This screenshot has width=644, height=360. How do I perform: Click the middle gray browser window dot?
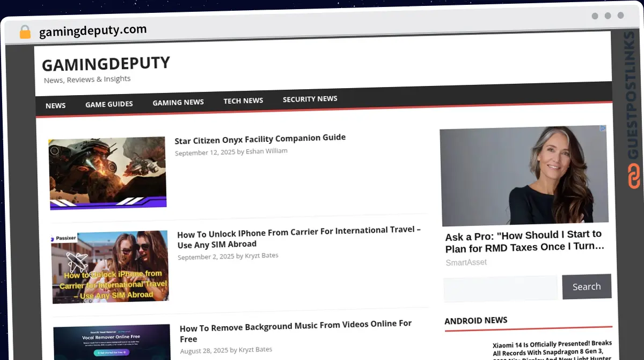click(x=607, y=16)
